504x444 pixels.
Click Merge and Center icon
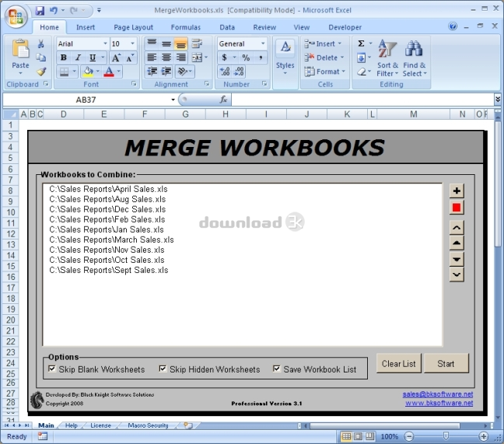coord(197,58)
